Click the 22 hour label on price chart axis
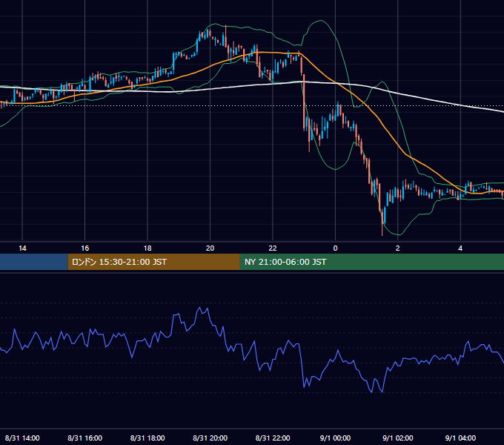This screenshot has width=504, height=445. click(273, 248)
